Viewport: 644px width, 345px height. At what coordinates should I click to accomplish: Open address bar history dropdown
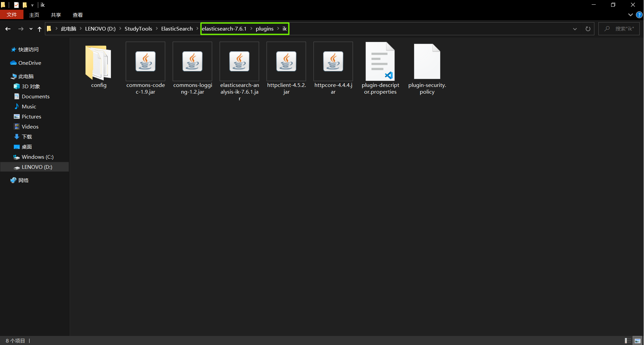(x=575, y=29)
